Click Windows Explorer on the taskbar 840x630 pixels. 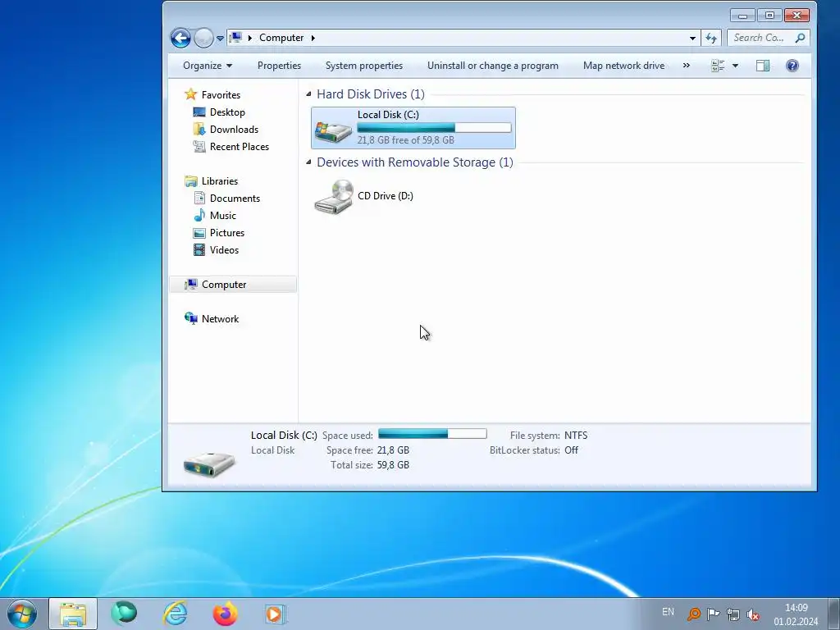click(x=73, y=614)
